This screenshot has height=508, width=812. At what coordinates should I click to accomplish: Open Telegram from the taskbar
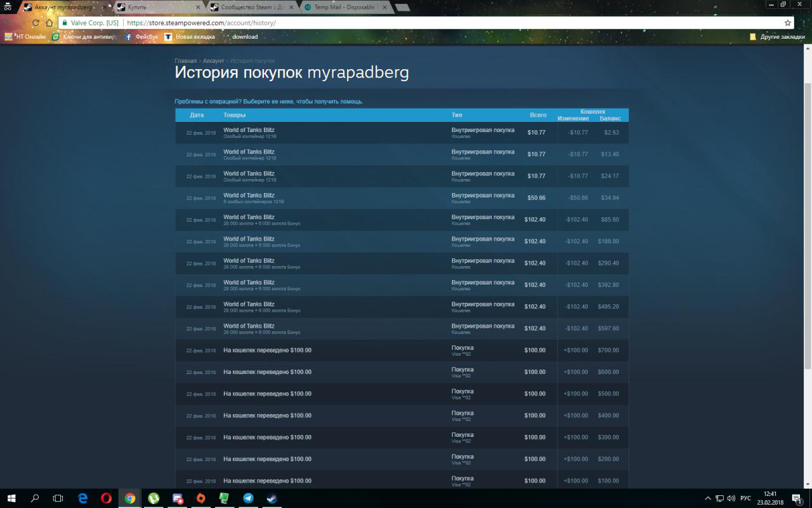[x=248, y=498]
